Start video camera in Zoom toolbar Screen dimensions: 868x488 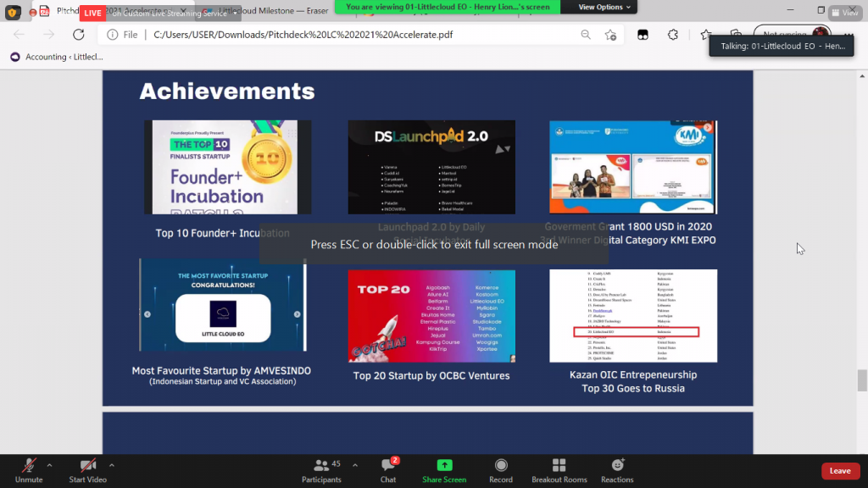pyautogui.click(x=87, y=471)
